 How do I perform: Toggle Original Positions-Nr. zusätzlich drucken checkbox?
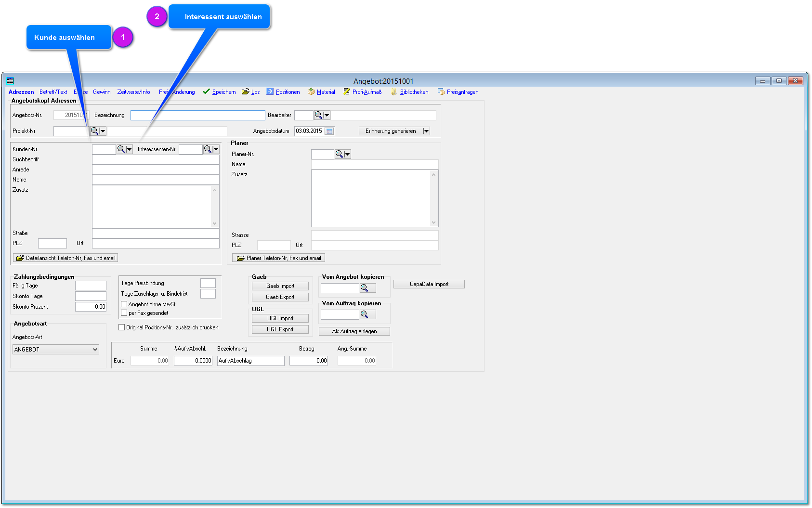tap(121, 327)
